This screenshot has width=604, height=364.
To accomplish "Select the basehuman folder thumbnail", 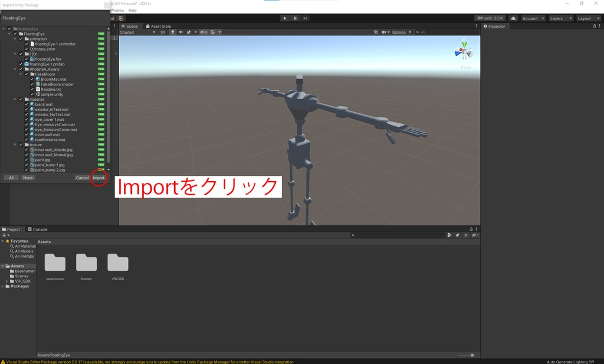I will (x=54, y=264).
